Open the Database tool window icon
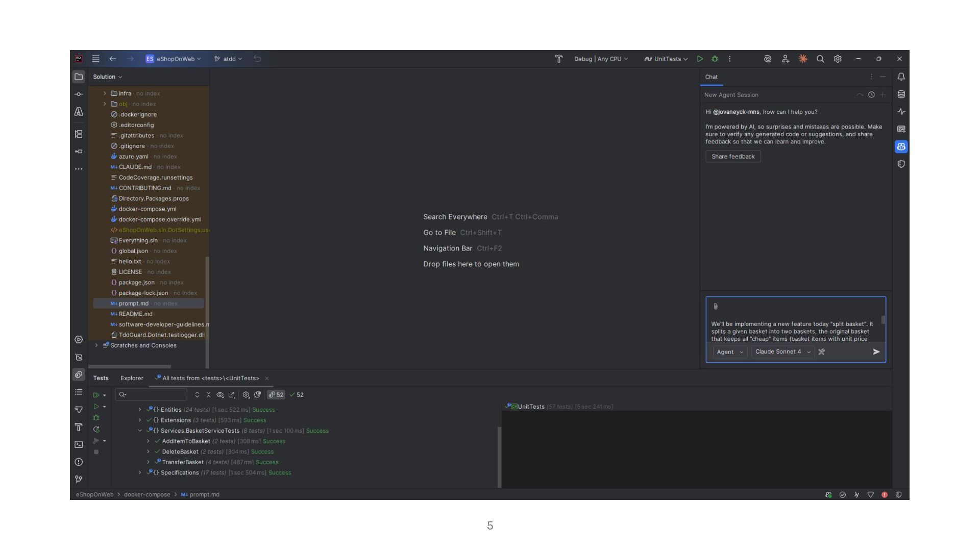Screen dimensions: 980x551 pyautogui.click(x=901, y=94)
